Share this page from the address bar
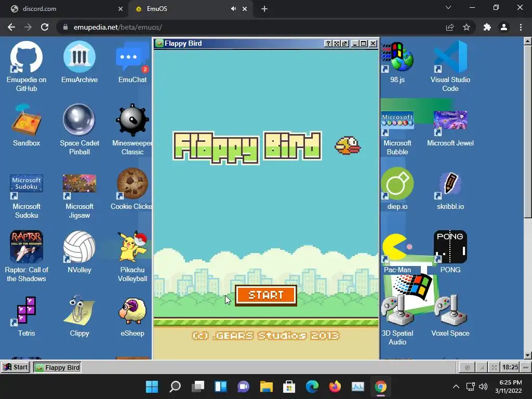Image resolution: width=532 pixels, height=399 pixels. [x=450, y=27]
